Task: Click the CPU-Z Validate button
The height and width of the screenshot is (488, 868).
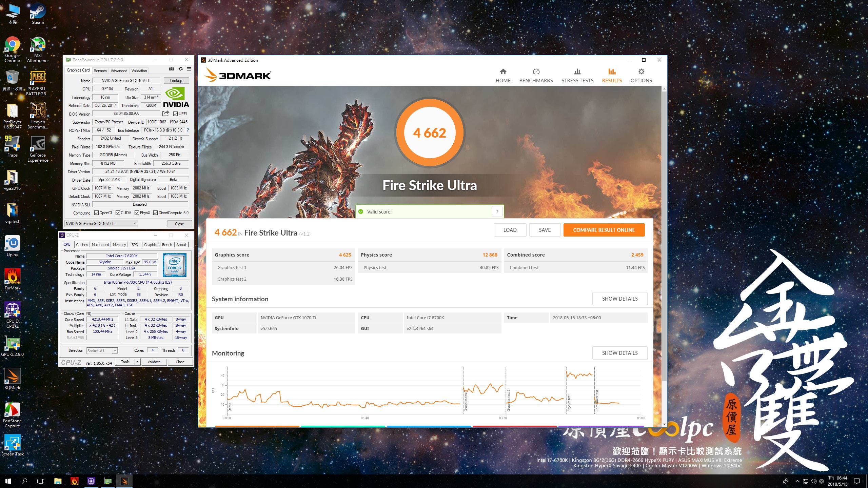Action: pos(154,362)
